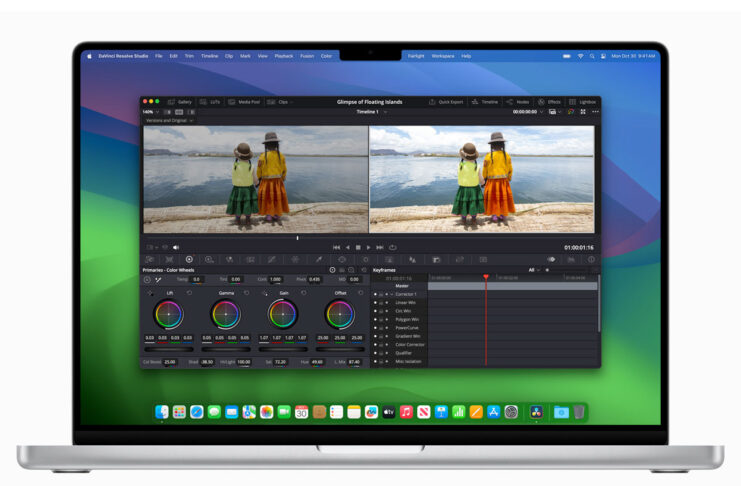Jump to first frame button
Image resolution: width=741 pixels, height=486 pixels.
click(336, 247)
